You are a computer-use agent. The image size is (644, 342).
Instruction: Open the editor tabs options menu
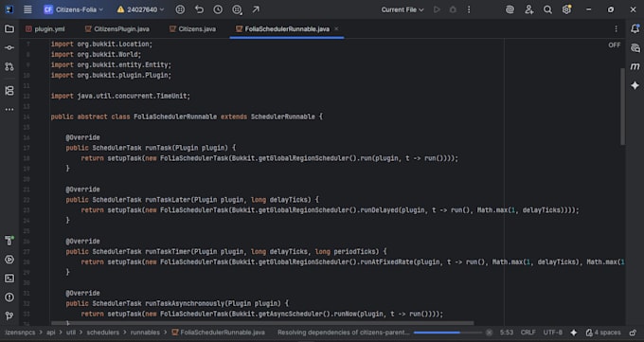point(616,28)
